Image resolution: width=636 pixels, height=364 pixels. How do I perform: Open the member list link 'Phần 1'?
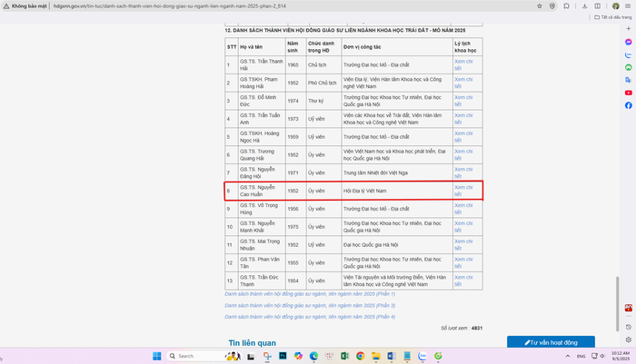click(310, 294)
